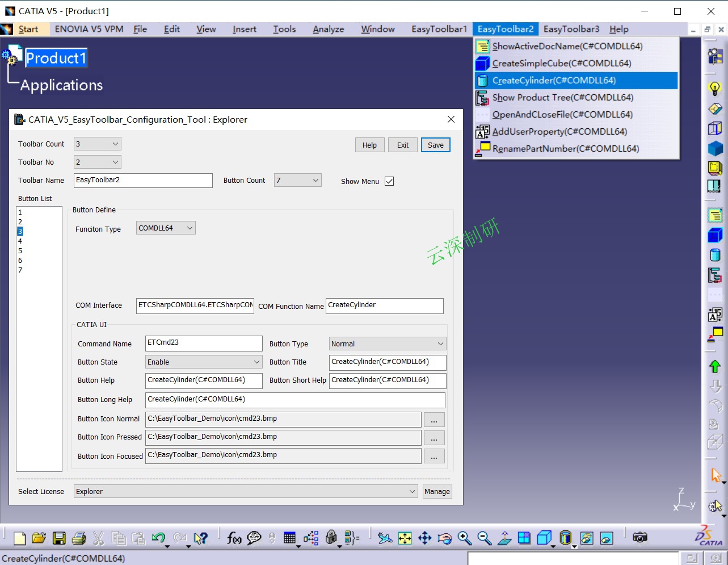Select OpenAndCLoseFile(C#COMDLL64) menu entry
Viewport: 728px width, 565px height.
tap(576, 115)
